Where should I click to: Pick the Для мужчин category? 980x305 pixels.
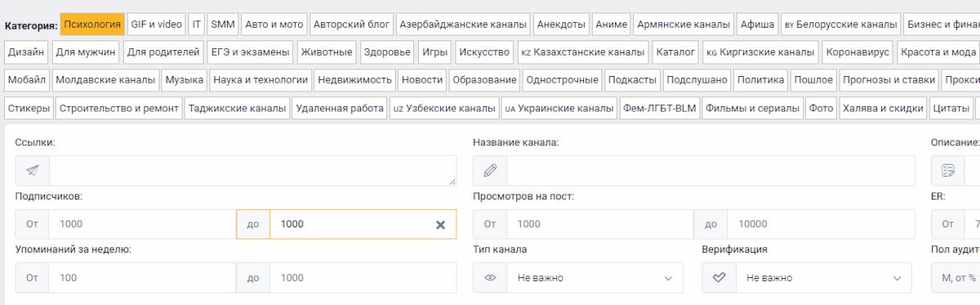(87, 52)
